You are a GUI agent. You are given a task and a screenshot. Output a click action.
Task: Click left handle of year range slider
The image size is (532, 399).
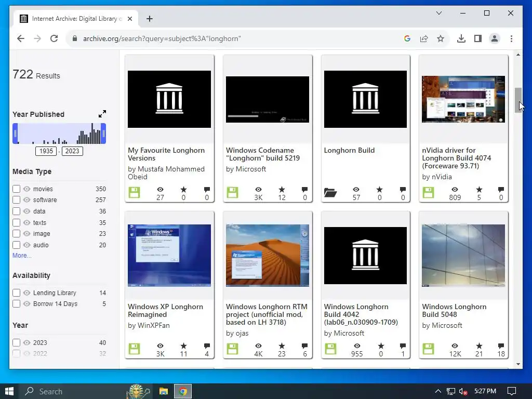(15, 134)
